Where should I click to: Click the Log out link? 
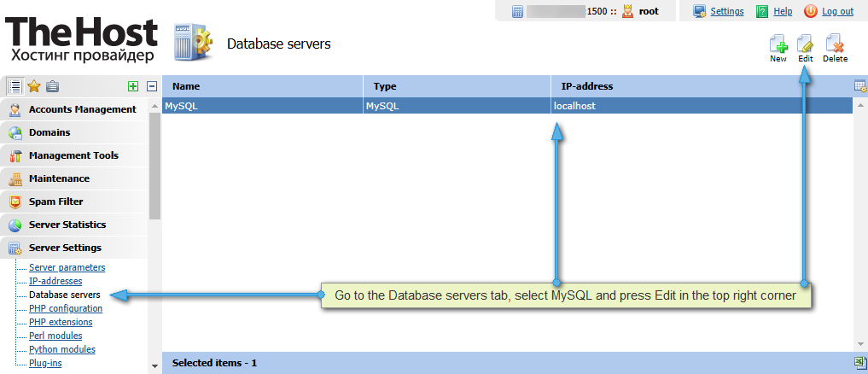click(x=837, y=11)
